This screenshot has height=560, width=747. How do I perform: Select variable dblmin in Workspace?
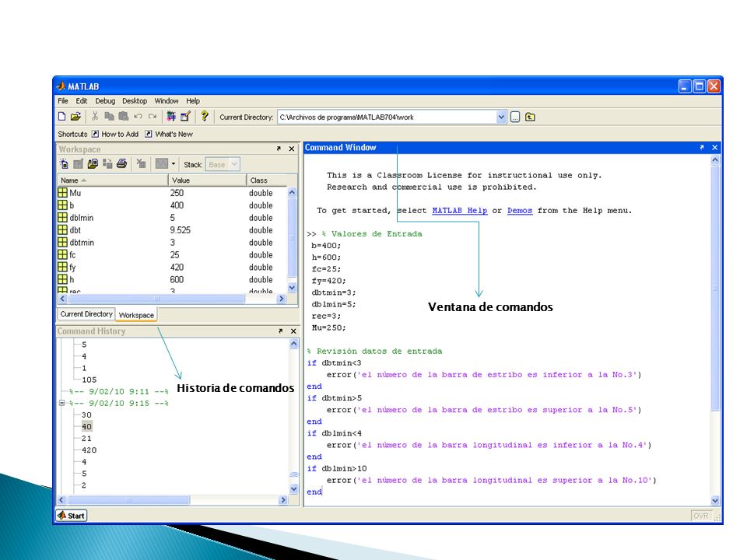coord(171,218)
